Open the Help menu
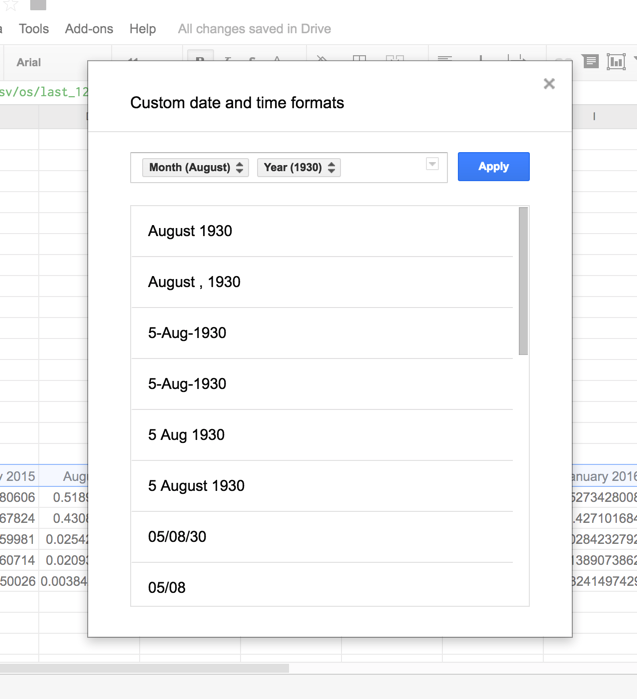The height and width of the screenshot is (699, 637). tap(143, 29)
